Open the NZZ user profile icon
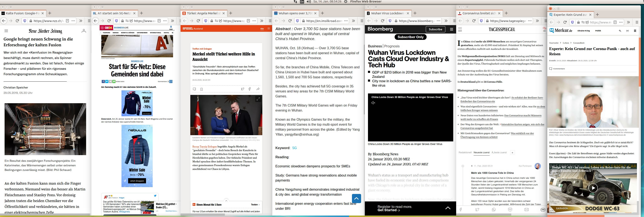The width and height of the screenshot is (644, 217). coord(84,31)
